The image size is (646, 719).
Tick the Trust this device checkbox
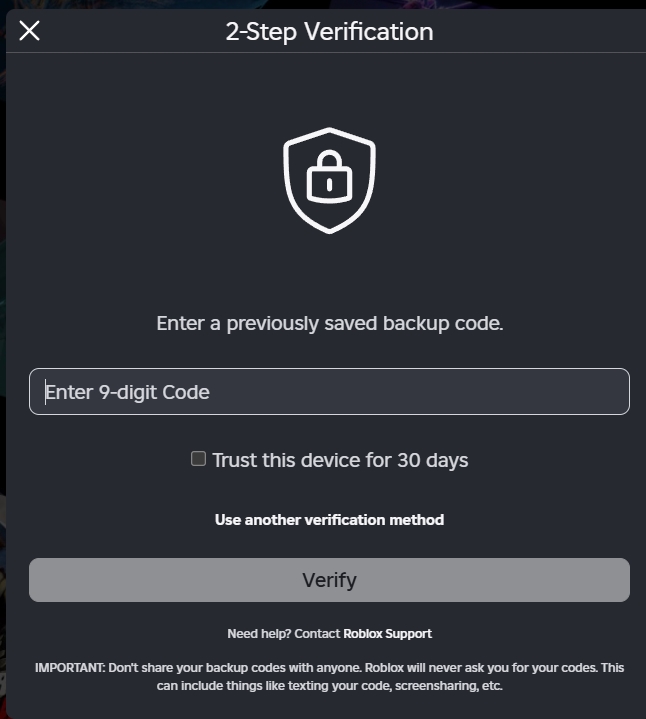[x=198, y=459]
